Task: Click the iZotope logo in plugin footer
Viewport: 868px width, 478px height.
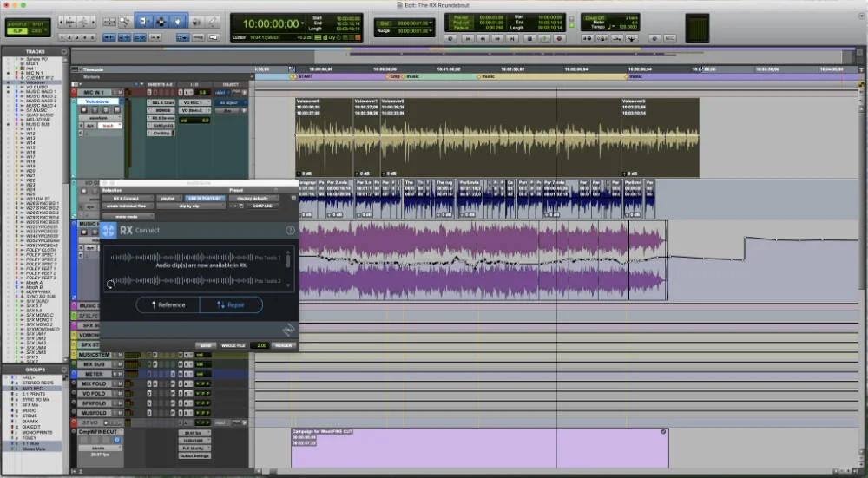Action: click(288, 331)
